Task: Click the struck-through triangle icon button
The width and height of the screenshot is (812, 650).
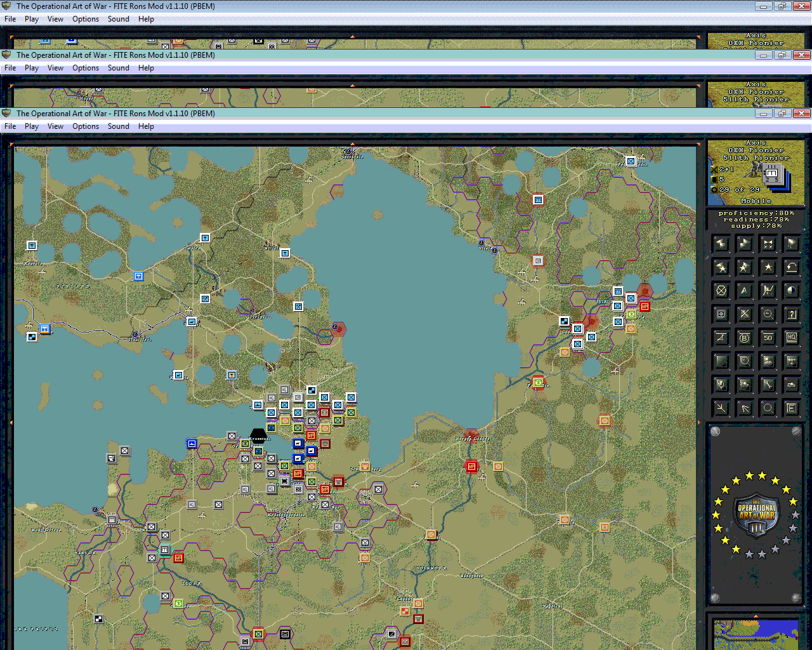Action: [721, 338]
